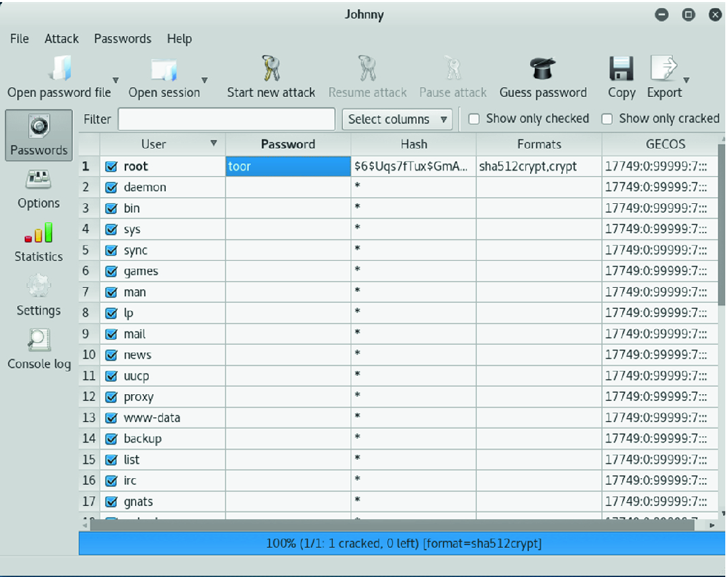The image size is (728, 577).
Task: Uncheck the mail user checkbox
Action: pos(111,334)
